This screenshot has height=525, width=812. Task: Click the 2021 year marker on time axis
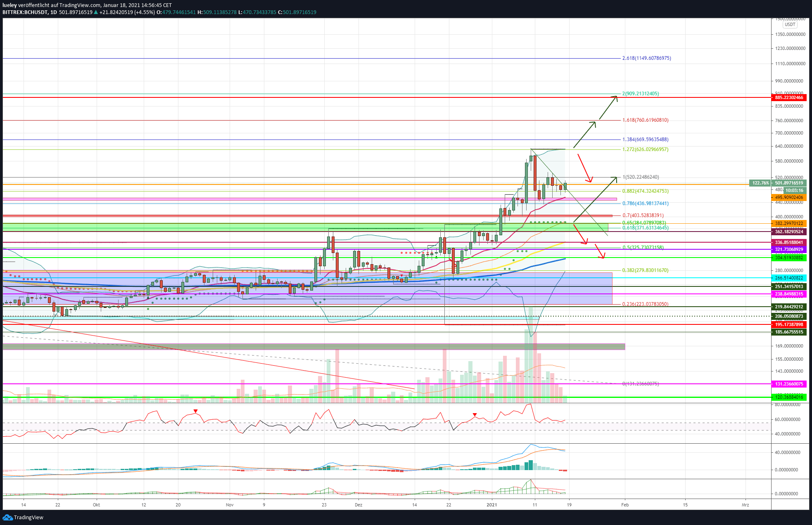point(491,505)
